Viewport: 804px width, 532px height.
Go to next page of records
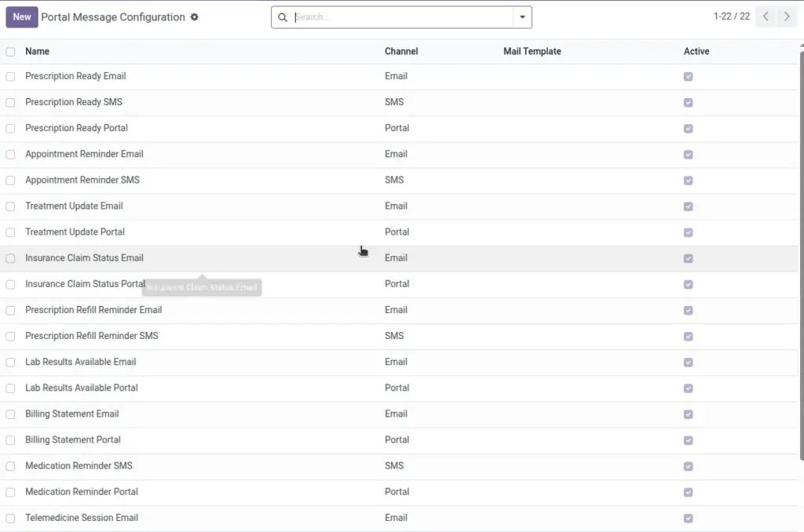[787, 16]
